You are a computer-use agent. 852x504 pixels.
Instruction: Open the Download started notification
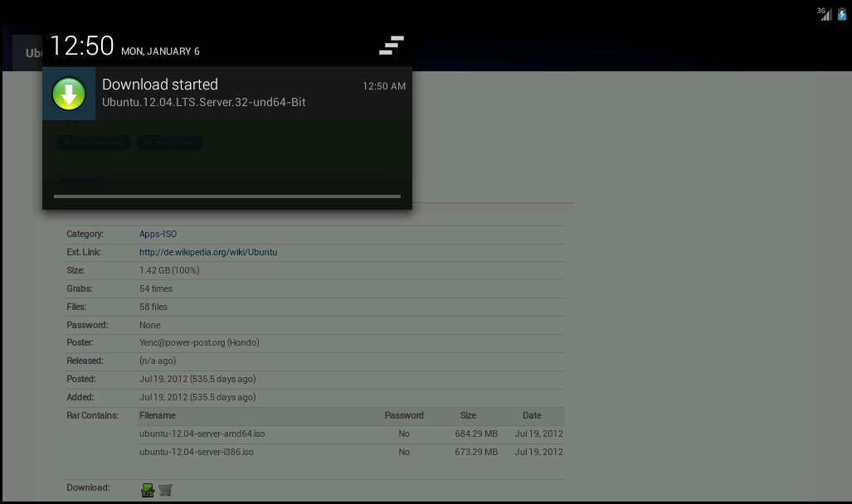pos(227,94)
